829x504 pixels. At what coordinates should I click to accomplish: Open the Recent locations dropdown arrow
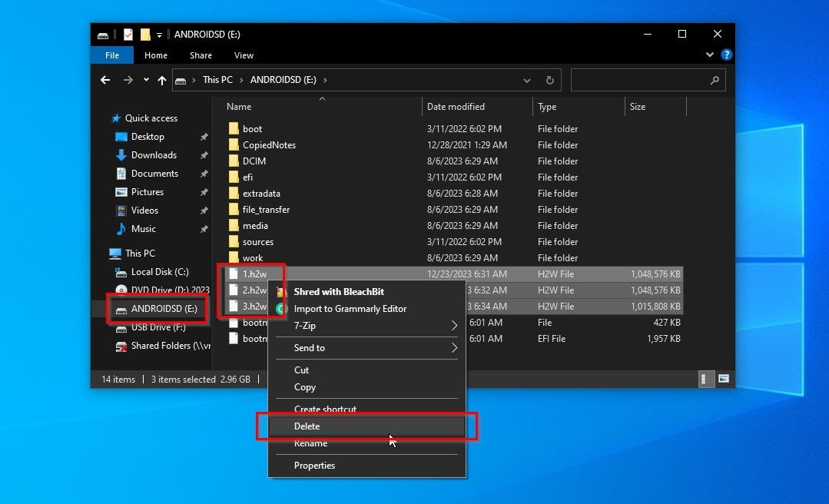tap(146, 80)
